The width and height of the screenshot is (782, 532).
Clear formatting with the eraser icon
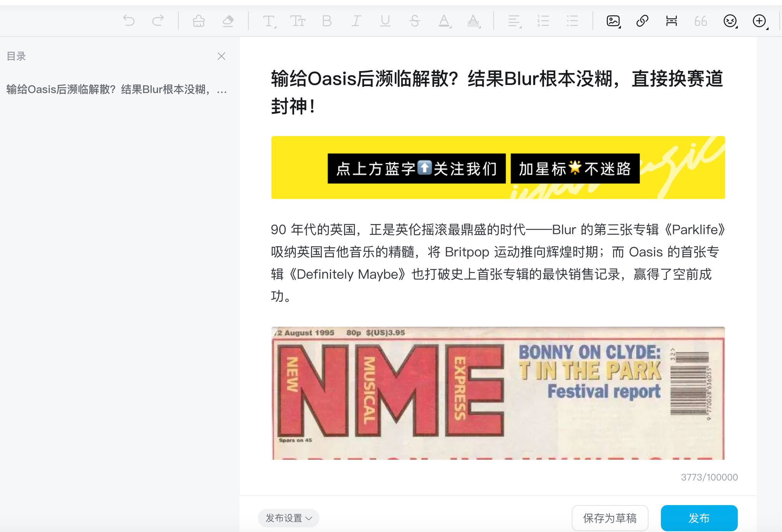(x=228, y=21)
